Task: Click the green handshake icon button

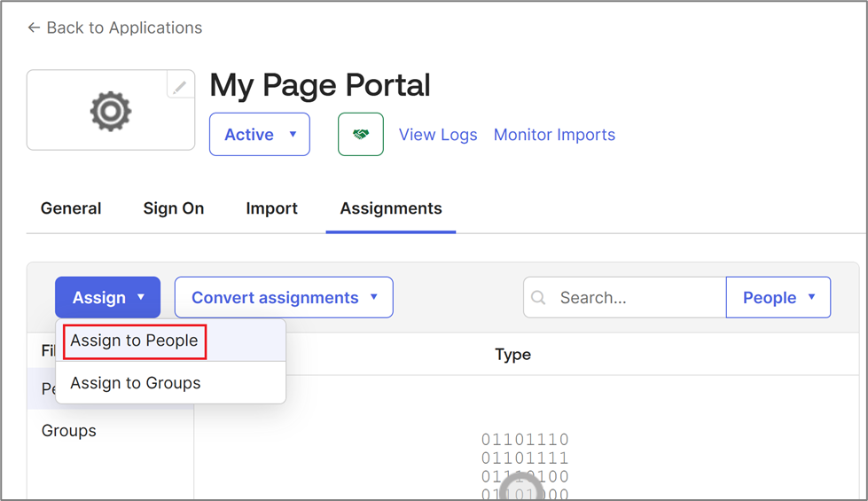Action: pos(360,135)
